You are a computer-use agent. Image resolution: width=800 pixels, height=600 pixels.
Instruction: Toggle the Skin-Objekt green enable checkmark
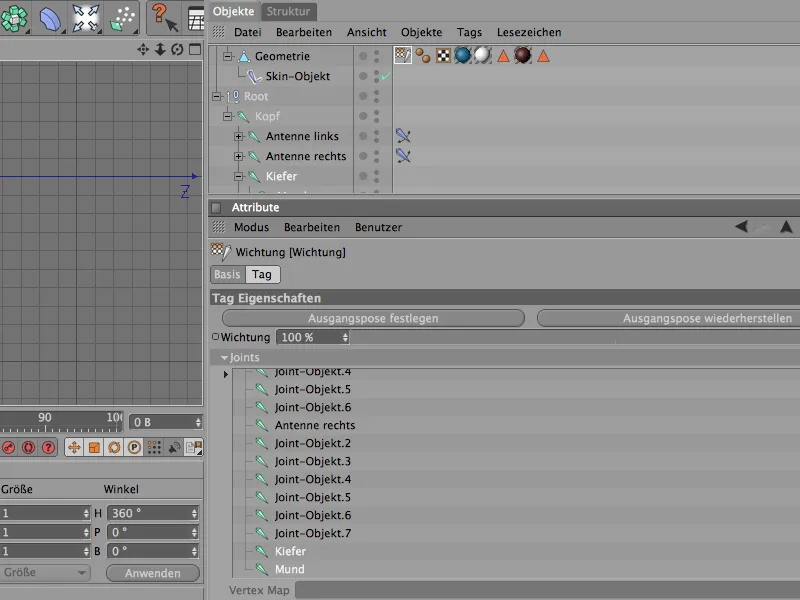click(386, 76)
